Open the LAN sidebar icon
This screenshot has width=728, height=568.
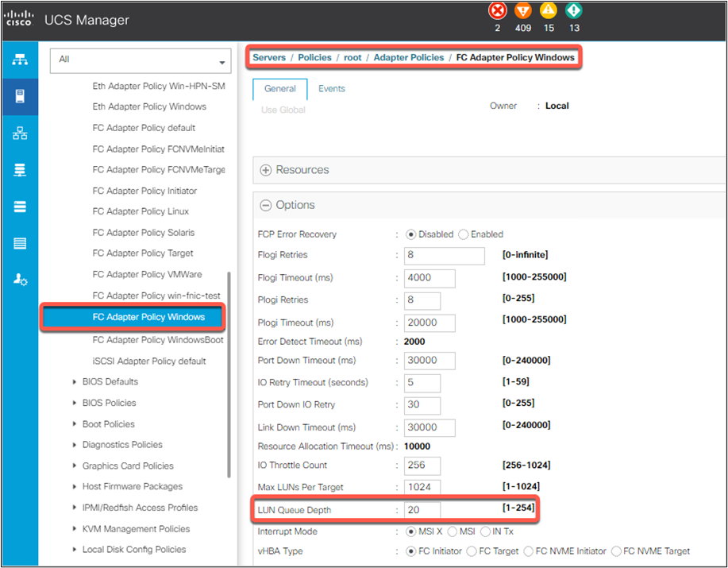(20, 133)
